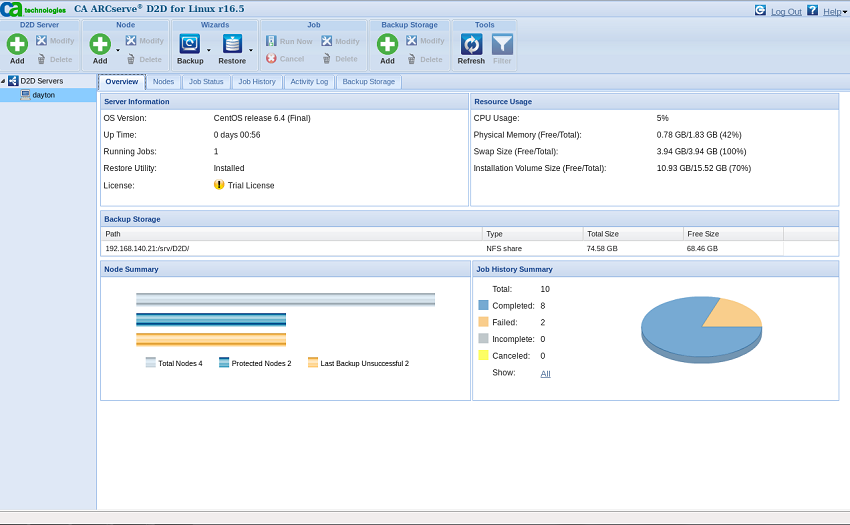Image resolution: width=850 pixels, height=525 pixels.
Task: Modify the selected Node
Action: click(144, 41)
